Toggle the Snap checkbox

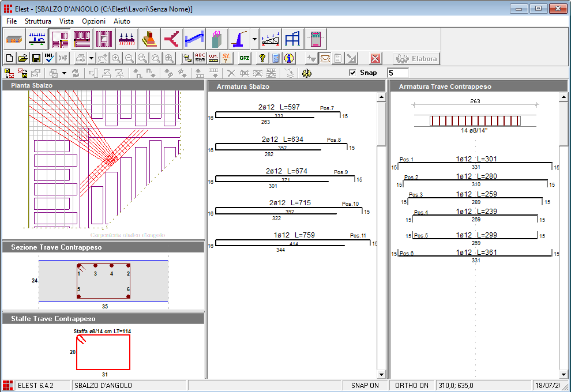352,73
